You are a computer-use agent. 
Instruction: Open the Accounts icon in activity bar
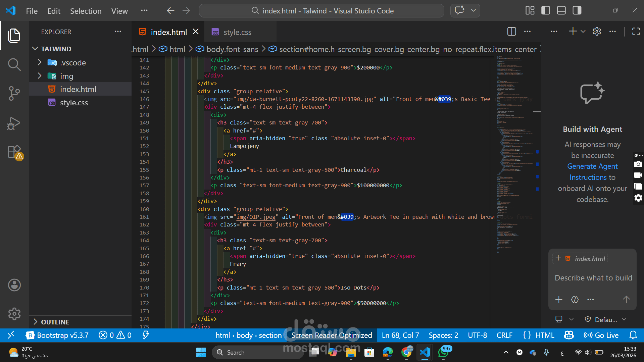coord(14,285)
